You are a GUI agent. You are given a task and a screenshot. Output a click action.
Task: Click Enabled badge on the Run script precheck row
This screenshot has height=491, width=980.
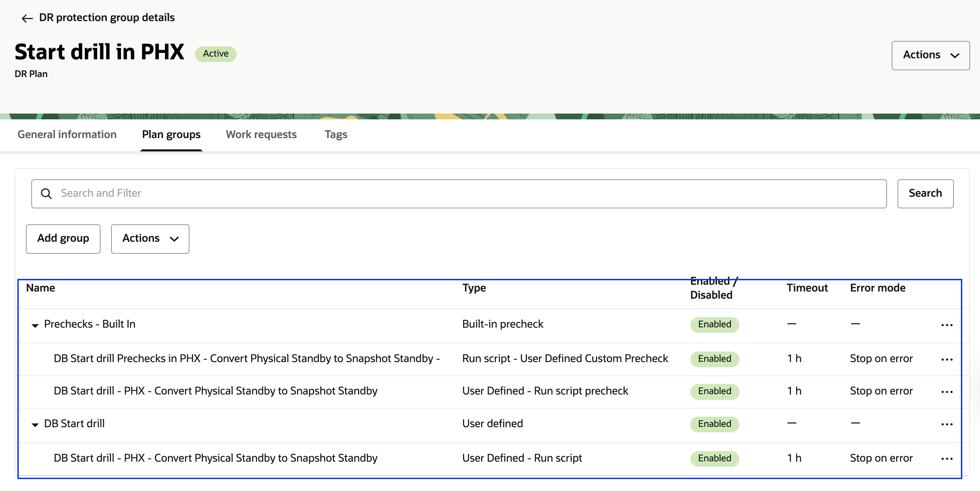pyautogui.click(x=714, y=391)
